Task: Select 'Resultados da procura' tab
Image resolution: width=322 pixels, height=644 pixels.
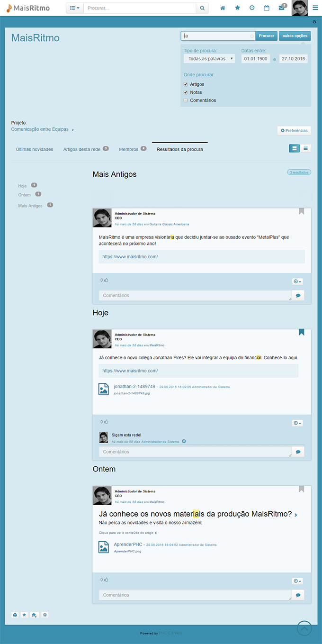Action: point(180,149)
